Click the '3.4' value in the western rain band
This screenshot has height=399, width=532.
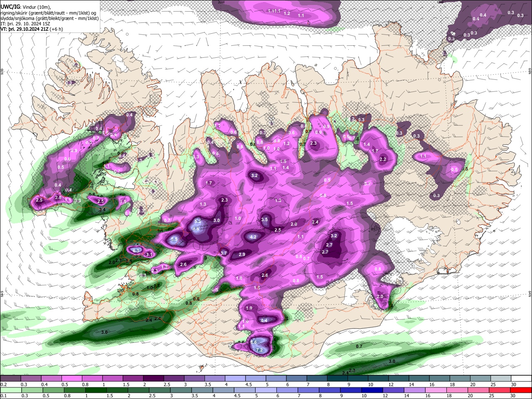pos(102,210)
